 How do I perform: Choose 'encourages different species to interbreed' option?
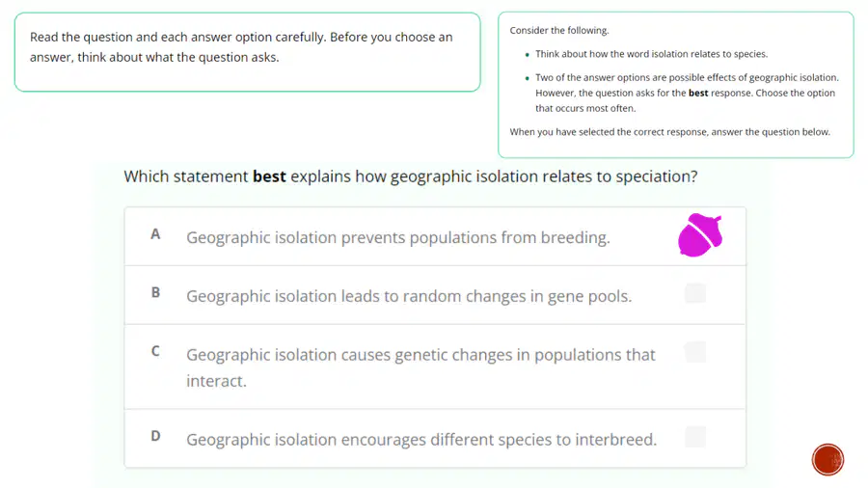point(435,439)
